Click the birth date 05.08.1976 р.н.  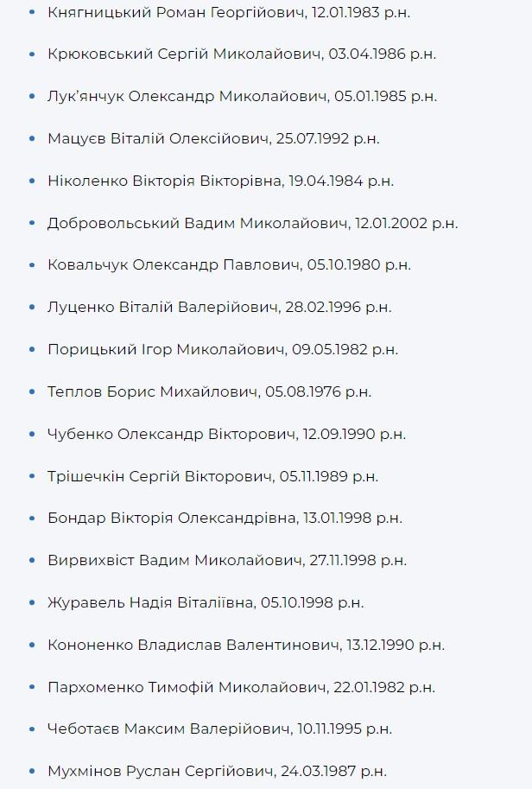pos(318,391)
